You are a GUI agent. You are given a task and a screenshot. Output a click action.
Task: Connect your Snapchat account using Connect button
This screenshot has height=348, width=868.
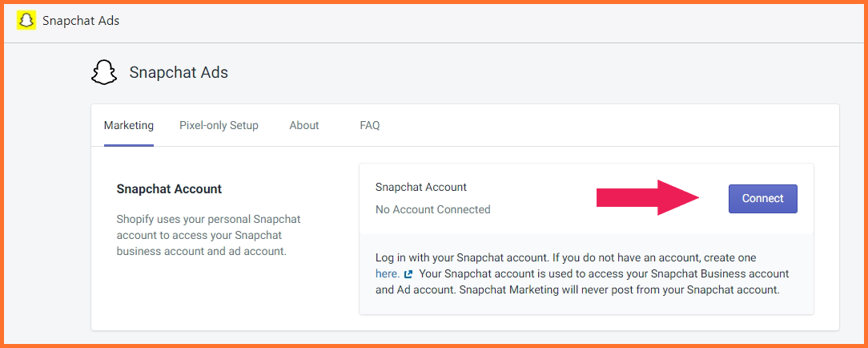(763, 198)
